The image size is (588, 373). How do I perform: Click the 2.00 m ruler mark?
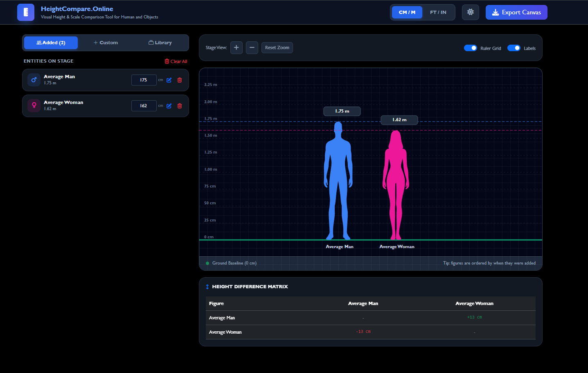coord(211,102)
